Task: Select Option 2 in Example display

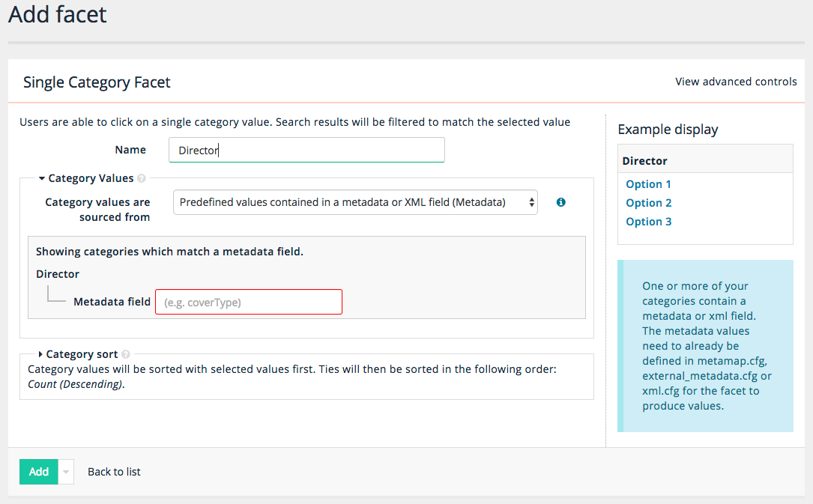Action: [x=648, y=203]
